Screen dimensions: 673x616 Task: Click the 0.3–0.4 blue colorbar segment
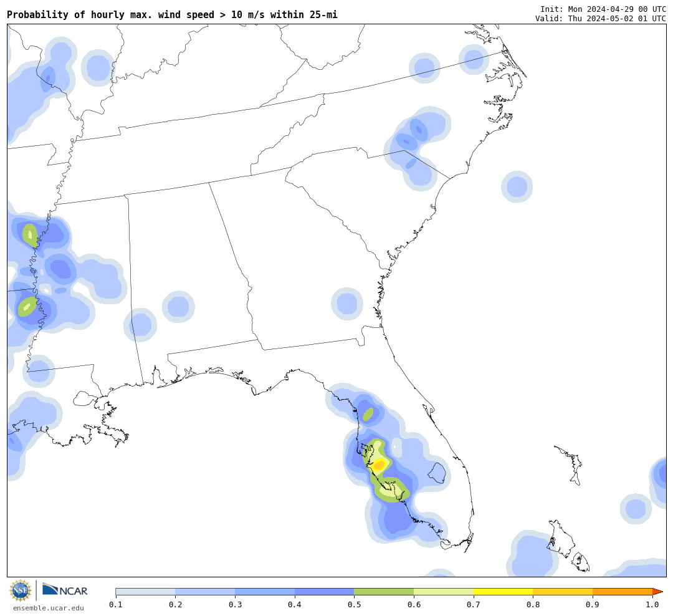tap(264, 592)
